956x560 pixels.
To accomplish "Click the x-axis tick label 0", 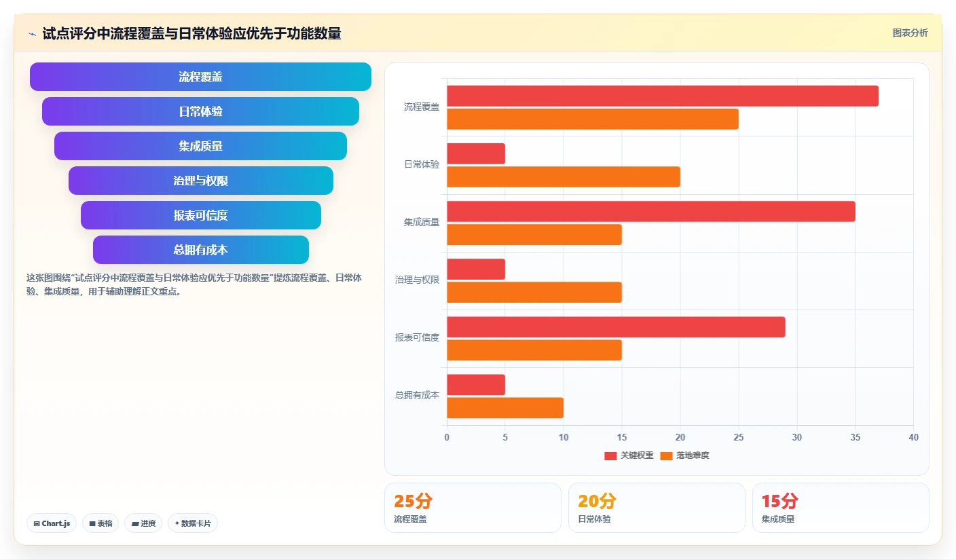I will [447, 438].
